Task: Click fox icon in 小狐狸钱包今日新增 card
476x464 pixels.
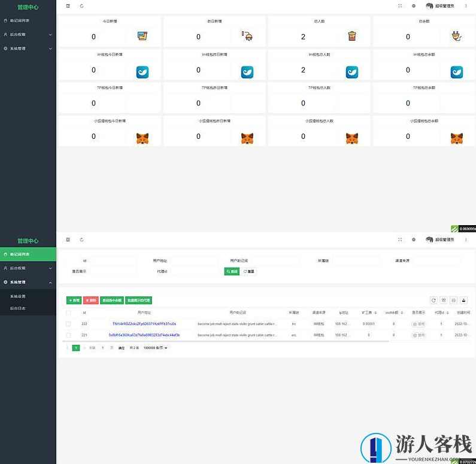Action: 143,138
